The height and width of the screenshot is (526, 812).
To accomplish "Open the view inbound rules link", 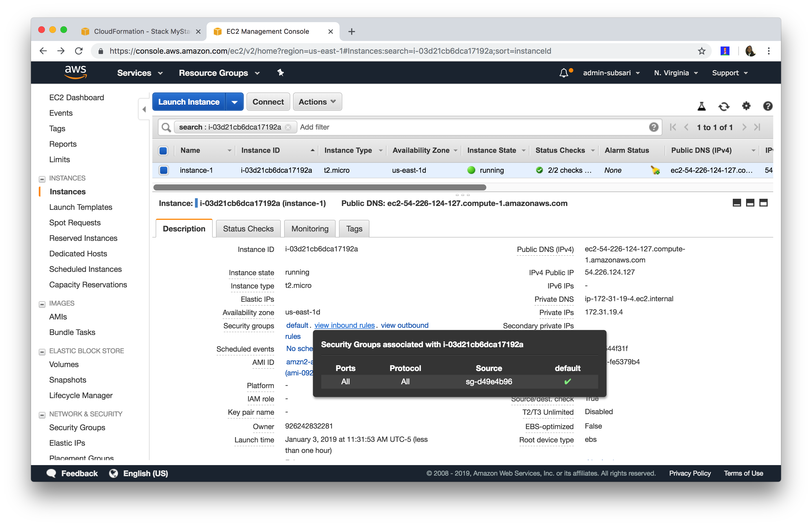I will 344,325.
